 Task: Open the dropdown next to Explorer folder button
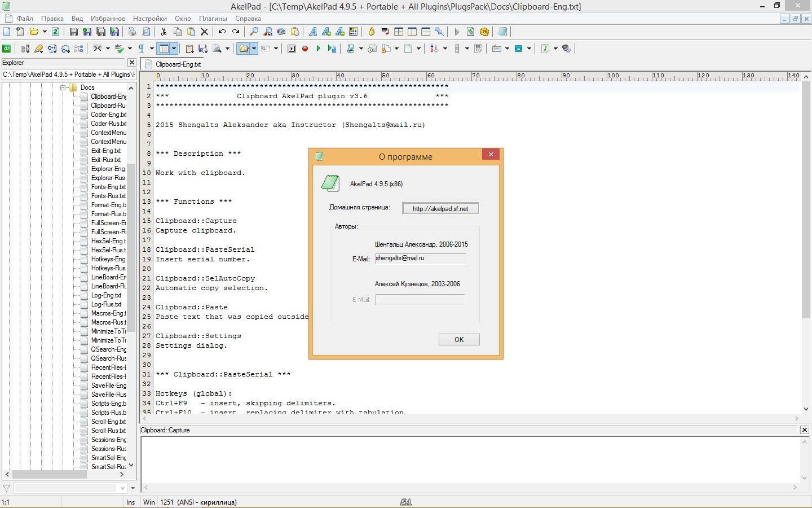[254, 49]
